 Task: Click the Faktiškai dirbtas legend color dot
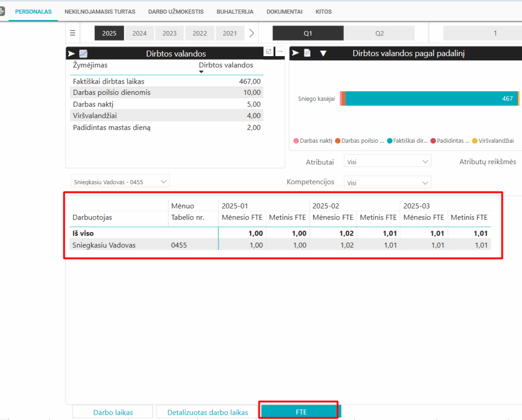point(389,141)
